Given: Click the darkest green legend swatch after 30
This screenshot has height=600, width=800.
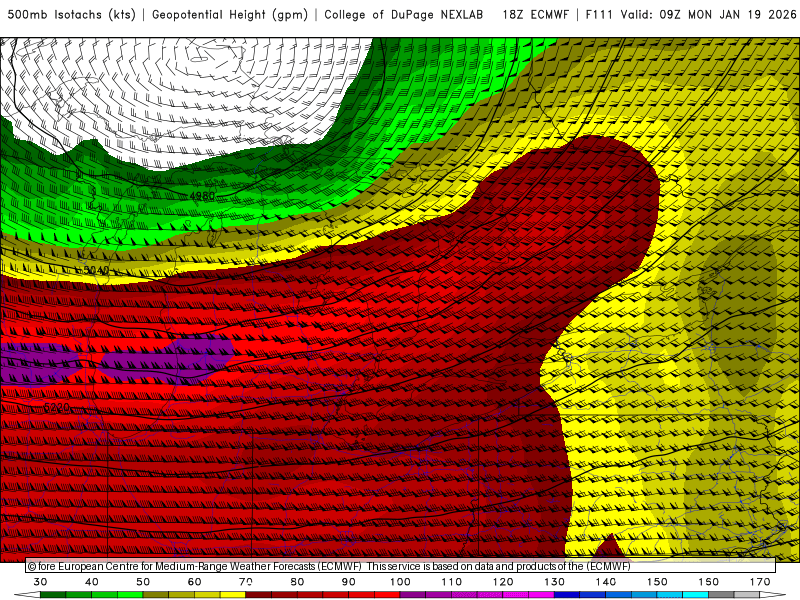Looking at the screenshot, I should click(53, 595).
